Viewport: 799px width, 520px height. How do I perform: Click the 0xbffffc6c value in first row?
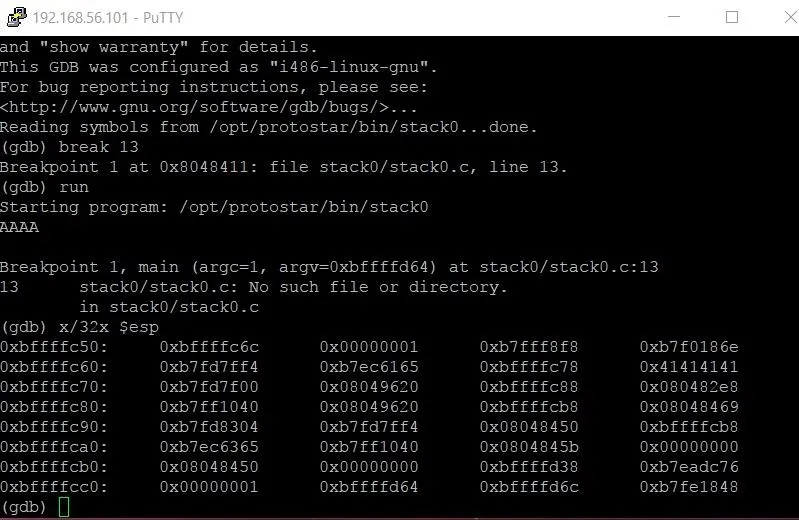pos(209,347)
